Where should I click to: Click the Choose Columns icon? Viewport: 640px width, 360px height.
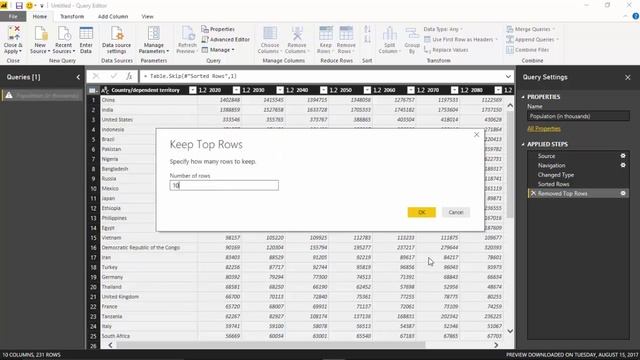click(269, 40)
